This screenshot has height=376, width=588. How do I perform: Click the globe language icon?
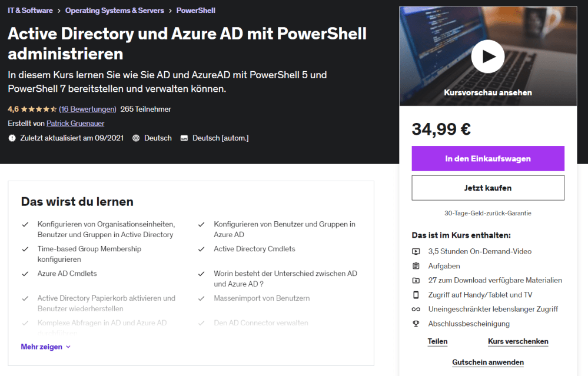coord(136,138)
